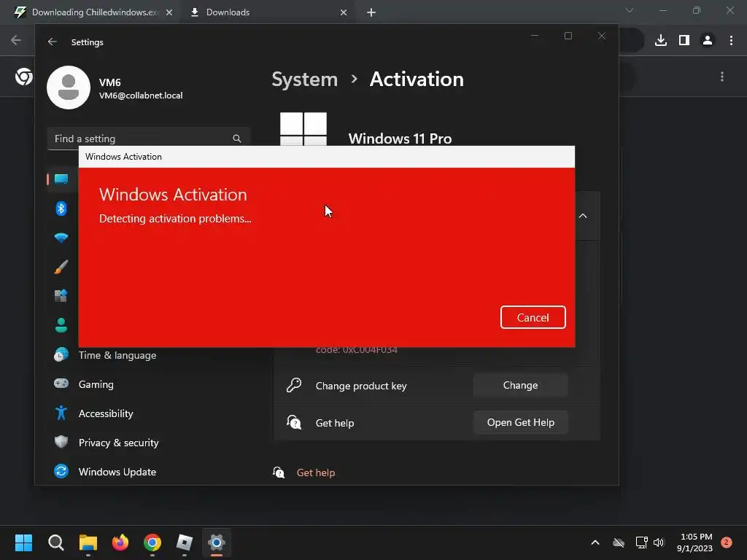Image resolution: width=747 pixels, height=560 pixels.
Task: Cancel the Windows Activation troubleshooter
Action: (533, 317)
